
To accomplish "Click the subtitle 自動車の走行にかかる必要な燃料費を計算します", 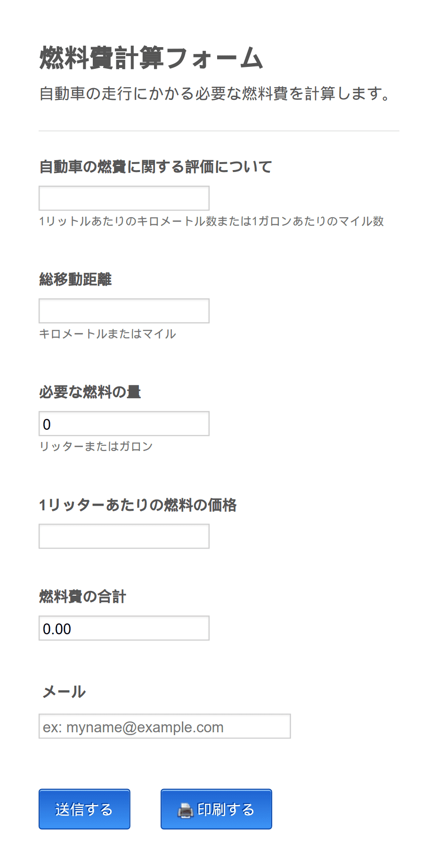I will (215, 93).
